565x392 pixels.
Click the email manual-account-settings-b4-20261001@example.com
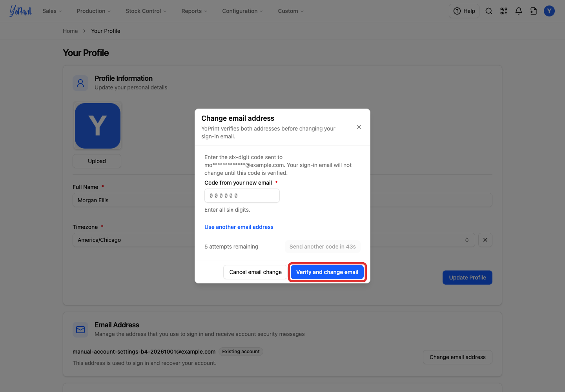pos(144,352)
